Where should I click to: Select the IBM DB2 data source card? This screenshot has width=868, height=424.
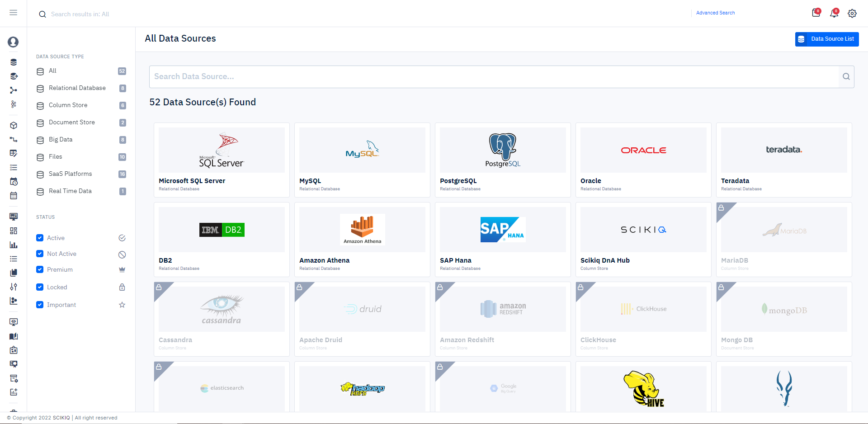pyautogui.click(x=222, y=240)
